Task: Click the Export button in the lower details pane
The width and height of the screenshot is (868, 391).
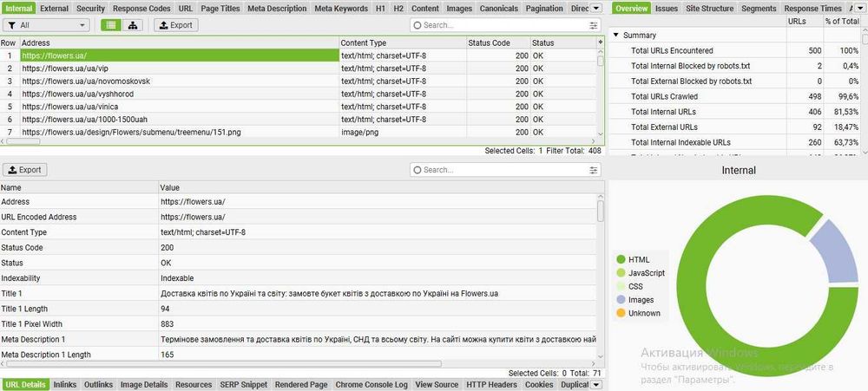Action: point(25,170)
